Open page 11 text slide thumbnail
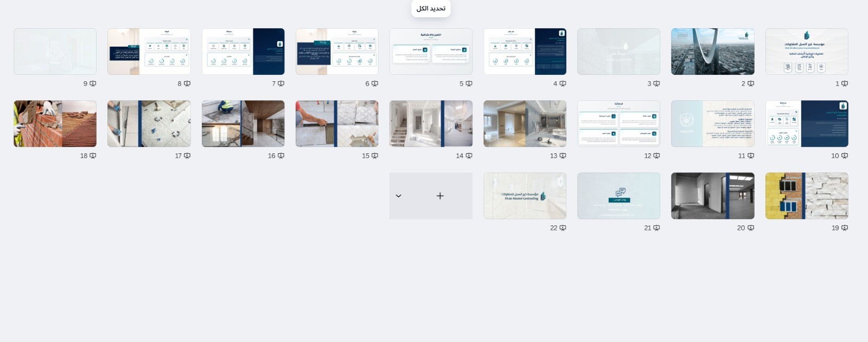This screenshot has height=342, width=868. coord(713,124)
